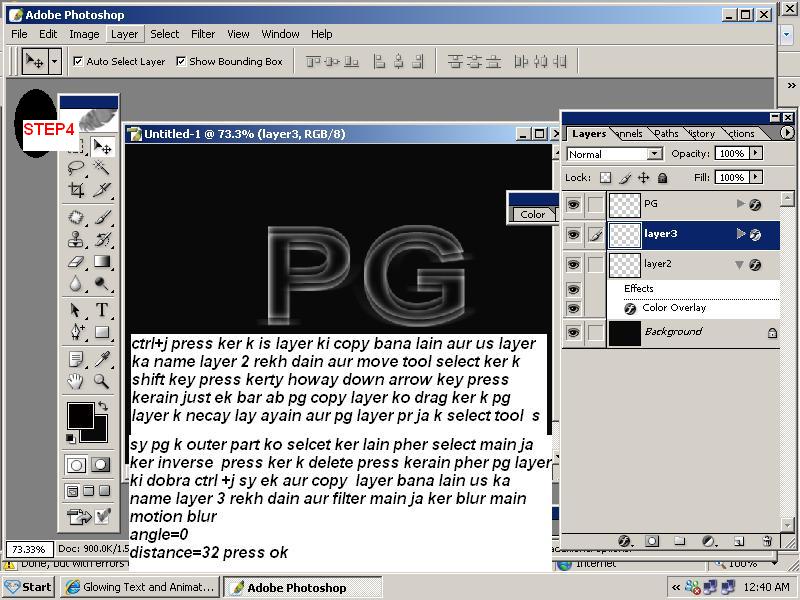Toggle lock transparent pixels
800x600 pixels.
pos(605,178)
